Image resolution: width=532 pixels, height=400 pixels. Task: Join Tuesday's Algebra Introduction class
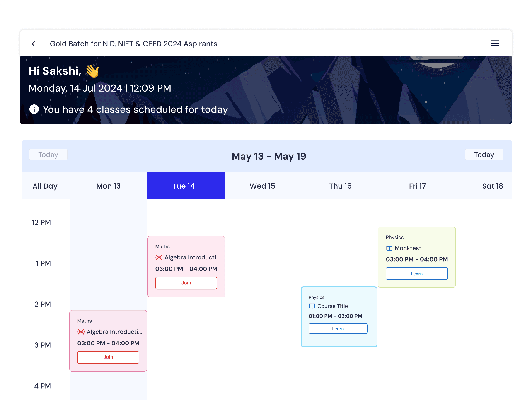click(186, 283)
